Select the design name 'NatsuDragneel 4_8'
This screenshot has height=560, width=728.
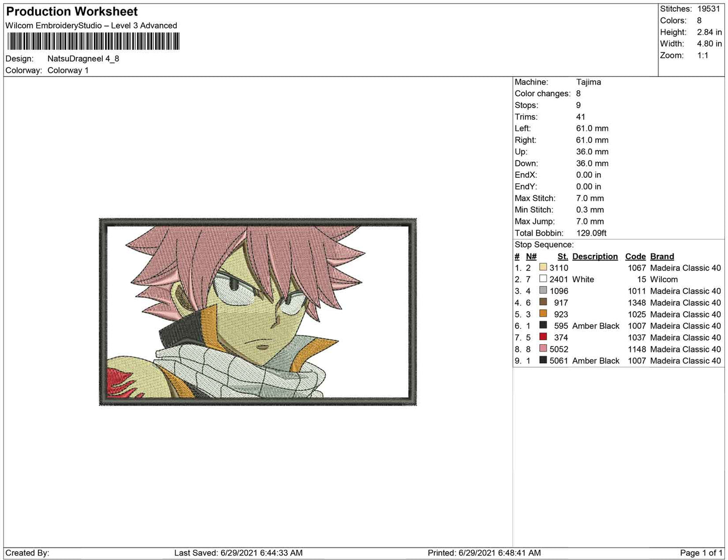pyautogui.click(x=83, y=58)
